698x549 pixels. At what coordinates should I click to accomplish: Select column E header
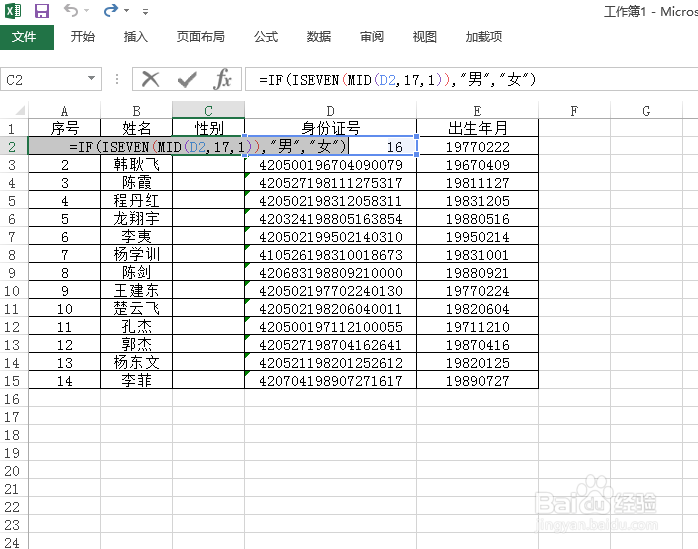point(477,110)
